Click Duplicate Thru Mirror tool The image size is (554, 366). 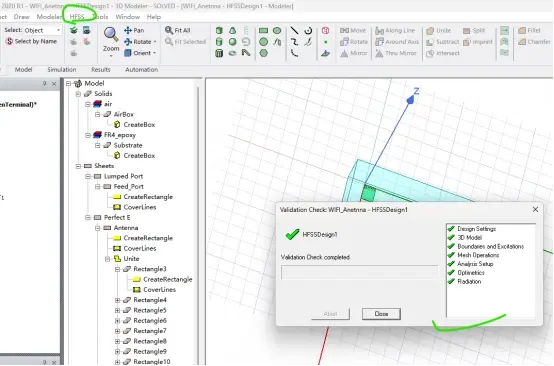point(396,53)
